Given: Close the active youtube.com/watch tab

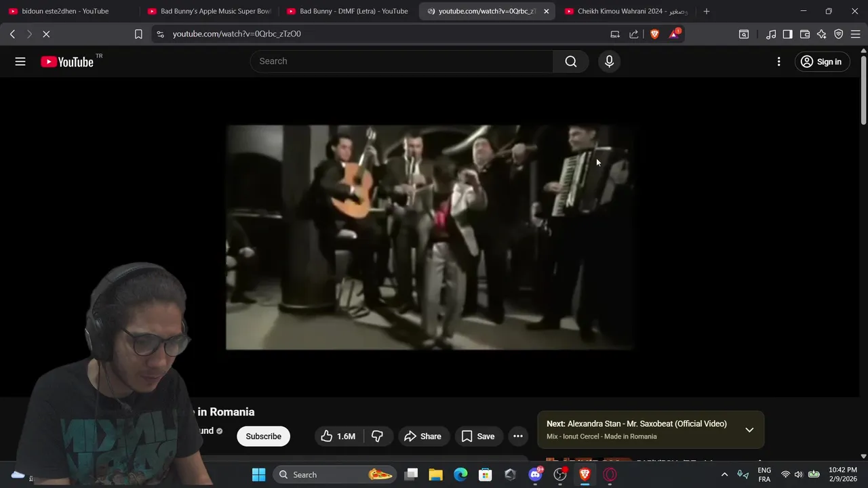Looking at the screenshot, I should 546,12.
